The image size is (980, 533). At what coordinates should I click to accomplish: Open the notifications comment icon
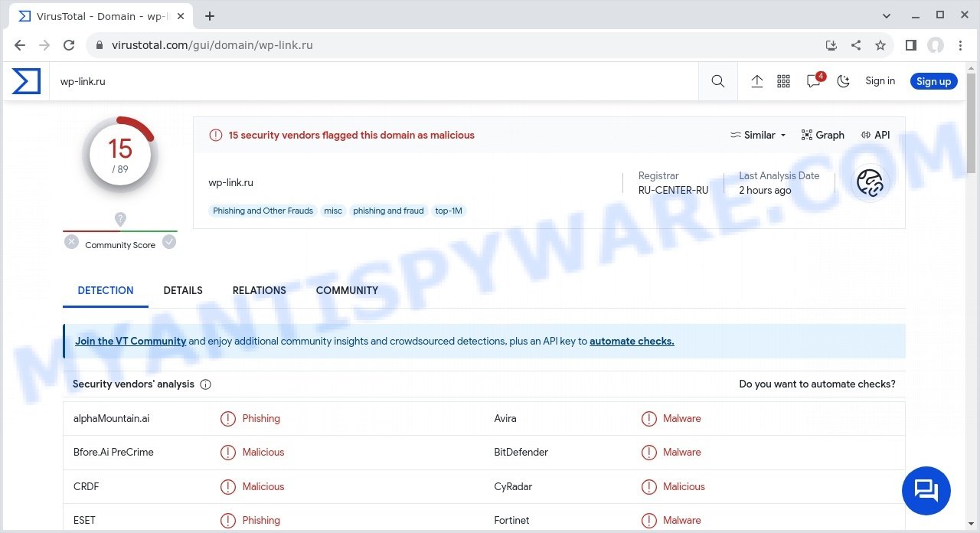click(814, 81)
